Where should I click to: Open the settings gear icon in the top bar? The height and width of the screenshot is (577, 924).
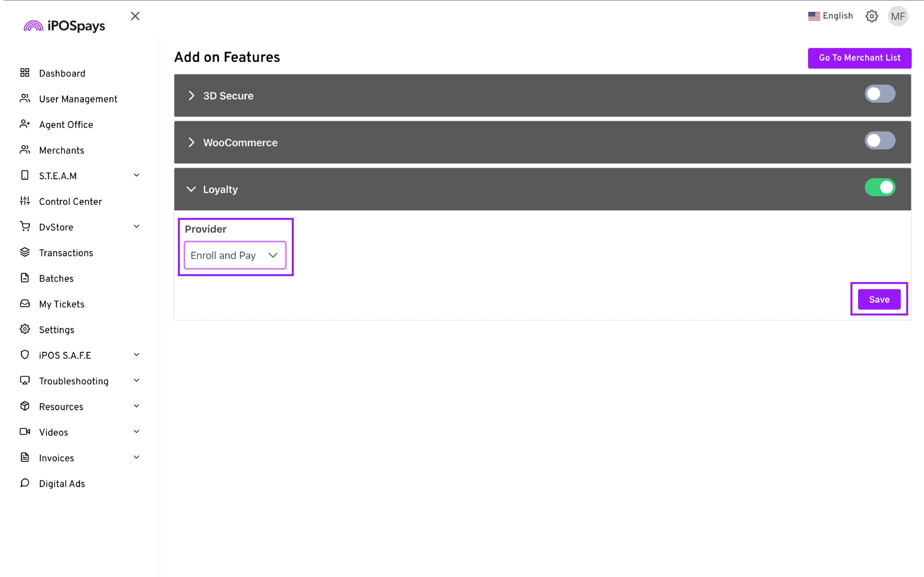(x=872, y=16)
